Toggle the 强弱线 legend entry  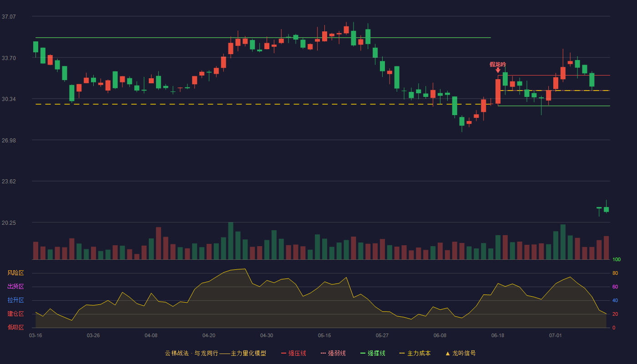(x=333, y=353)
